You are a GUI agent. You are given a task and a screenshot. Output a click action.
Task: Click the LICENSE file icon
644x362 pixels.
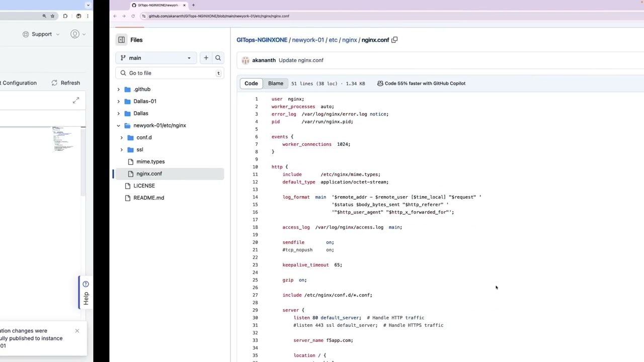[x=127, y=186]
